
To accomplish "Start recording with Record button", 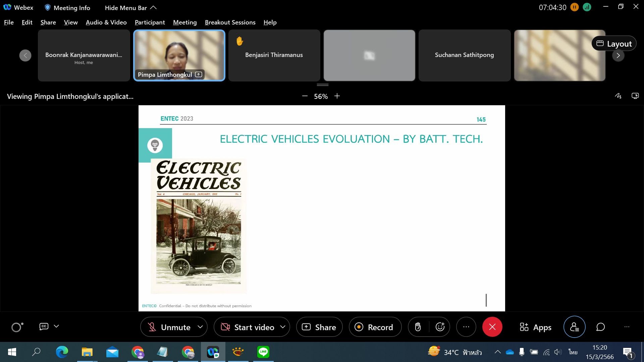I will point(375,327).
